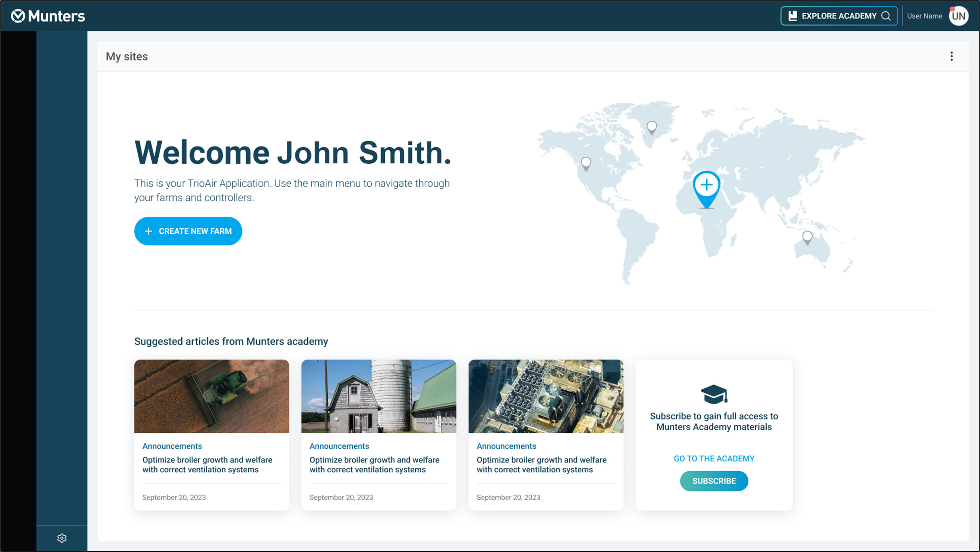The height and width of the screenshot is (552, 980).
Task: Click the third article's title text
Action: click(541, 464)
